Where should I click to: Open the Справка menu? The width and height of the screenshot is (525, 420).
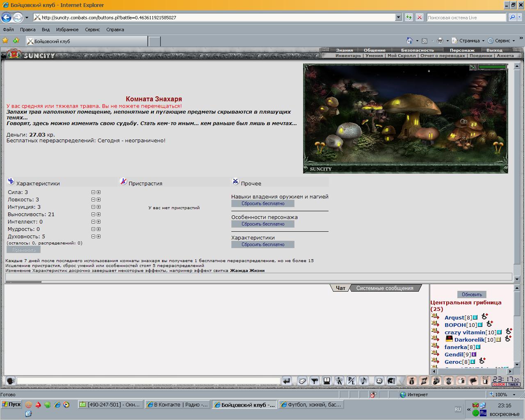point(115,30)
